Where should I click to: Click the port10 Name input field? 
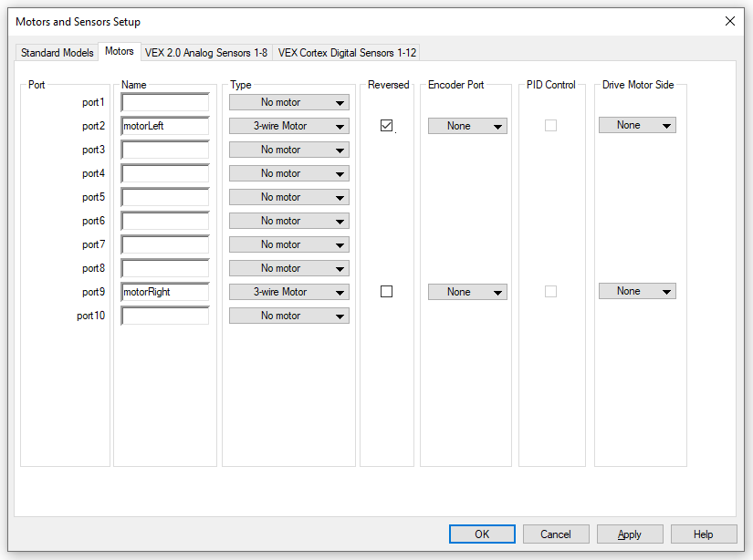[x=165, y=316]
